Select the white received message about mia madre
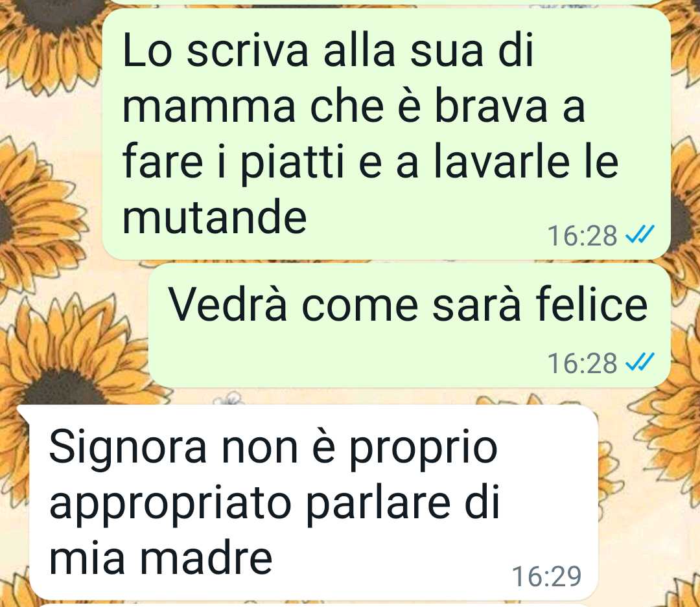Viewport: 700px width, 607px height. pos(314,503)
